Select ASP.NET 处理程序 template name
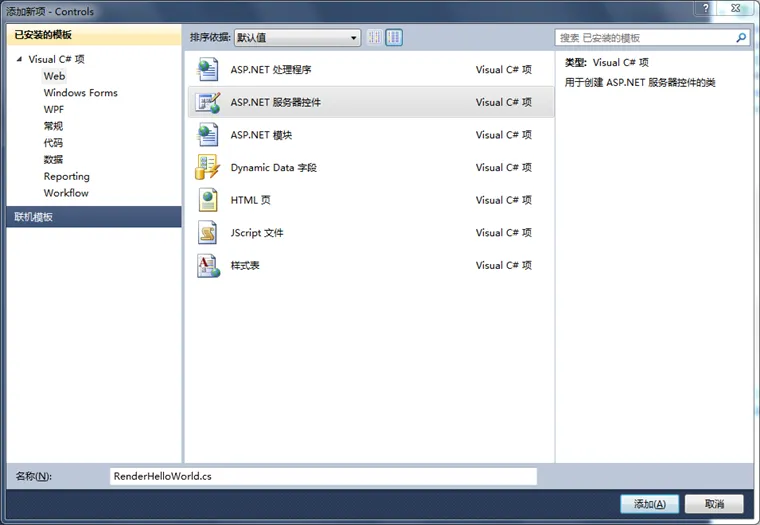The width and height of the screenshot is (760, 525). [271, 70]
